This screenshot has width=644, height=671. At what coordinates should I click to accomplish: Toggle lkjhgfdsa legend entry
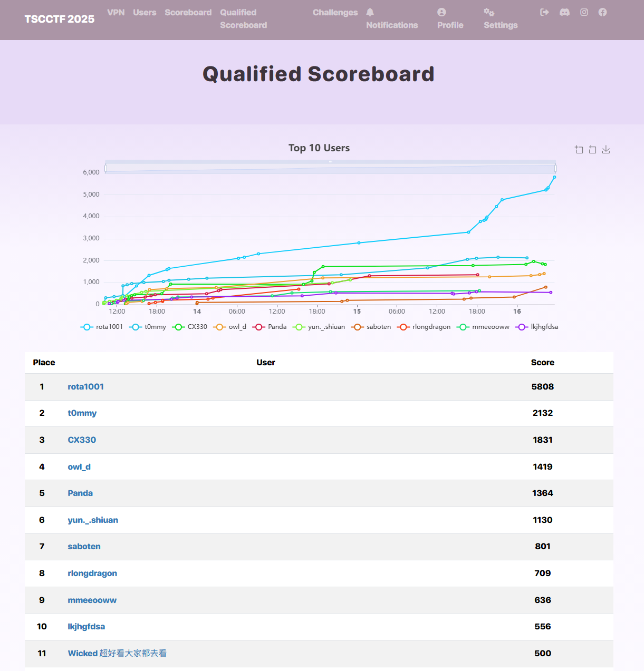pyautogui.click(x=537, y=327)
